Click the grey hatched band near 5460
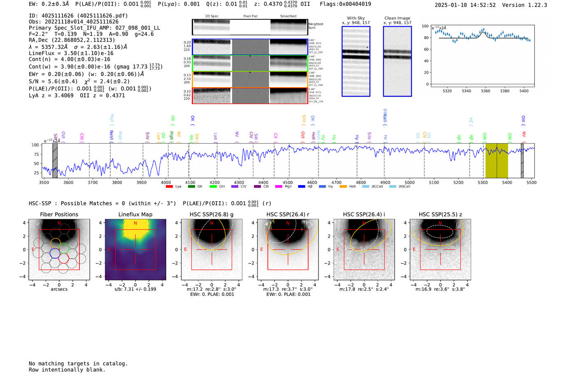 [x=522, y=160]
